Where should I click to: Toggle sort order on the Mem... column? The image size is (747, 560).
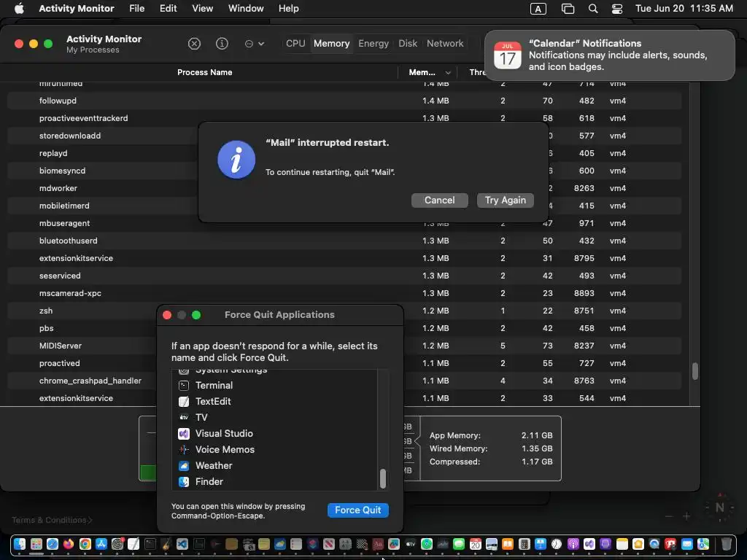coord(429,72)
